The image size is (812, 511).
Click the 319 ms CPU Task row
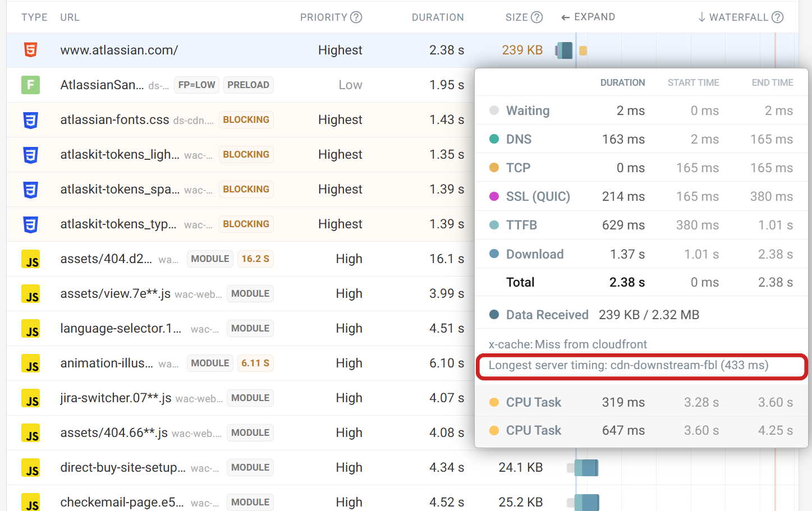641,402
